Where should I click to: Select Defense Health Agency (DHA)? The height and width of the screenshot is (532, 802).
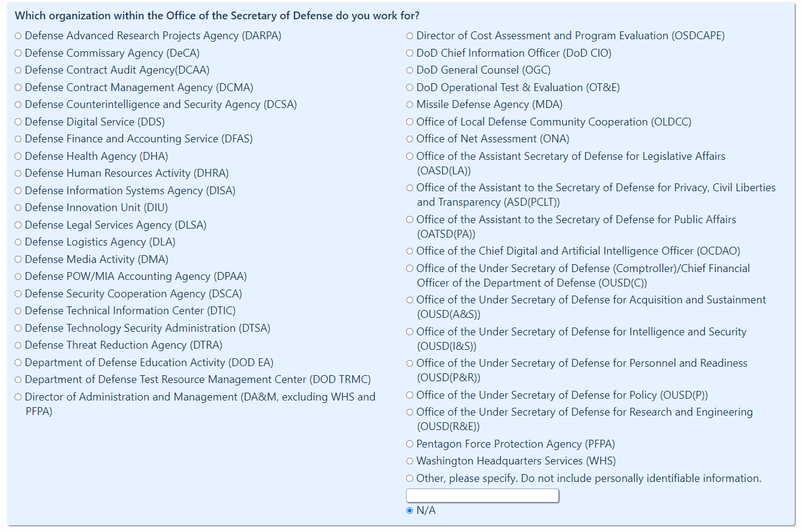[18, 156]
